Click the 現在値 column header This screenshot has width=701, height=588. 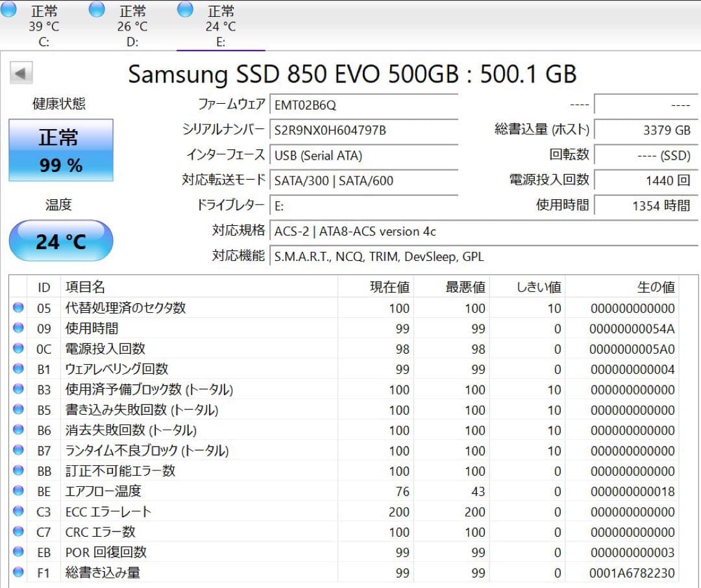tap(376, 287)
